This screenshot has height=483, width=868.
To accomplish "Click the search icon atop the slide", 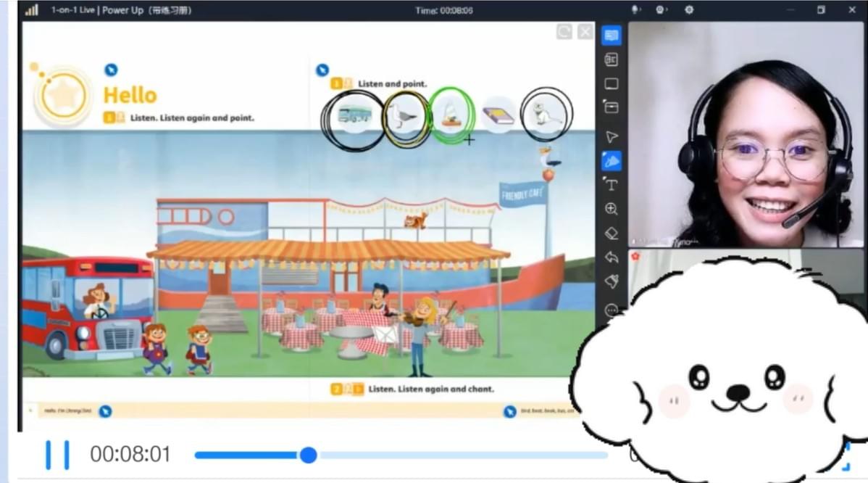I will pyautogui.click(x=564, y=32).
